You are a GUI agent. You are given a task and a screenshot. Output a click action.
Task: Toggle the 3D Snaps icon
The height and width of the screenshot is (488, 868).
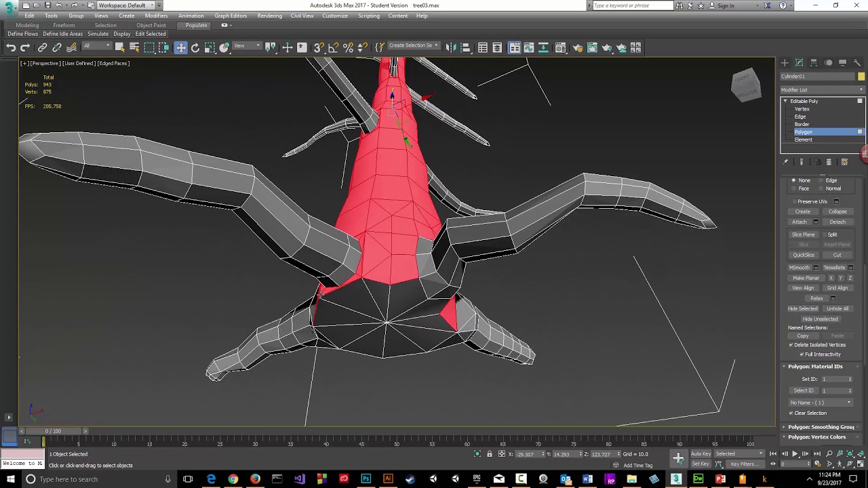(x=318, y=47)
